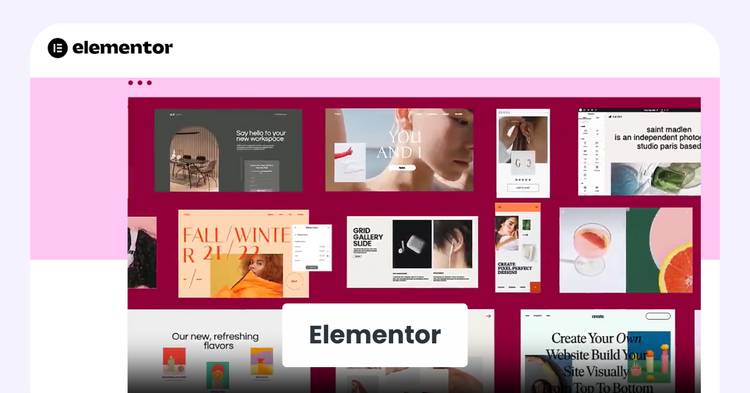Click the floating settings popup on Fall/Winter template
Image resolution: width=750 pixels, height=393 pixels.
pyautogui.click(x=312, y=248)
